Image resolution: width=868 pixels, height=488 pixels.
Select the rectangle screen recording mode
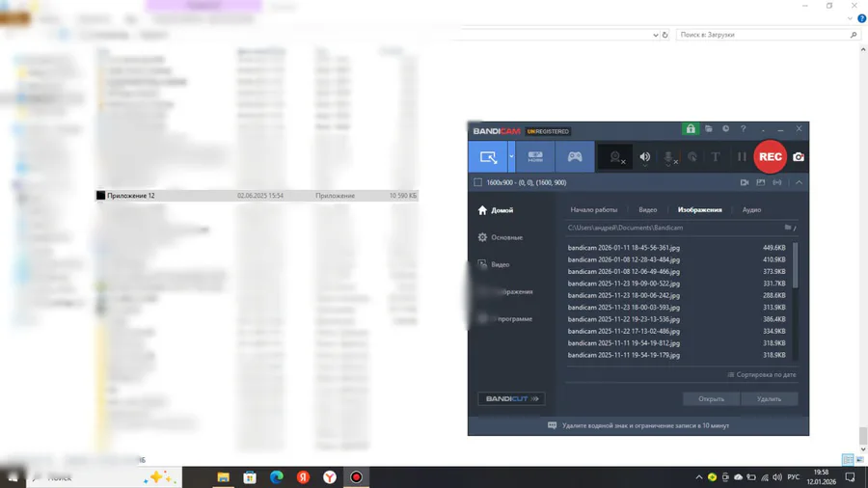[488, 156]
